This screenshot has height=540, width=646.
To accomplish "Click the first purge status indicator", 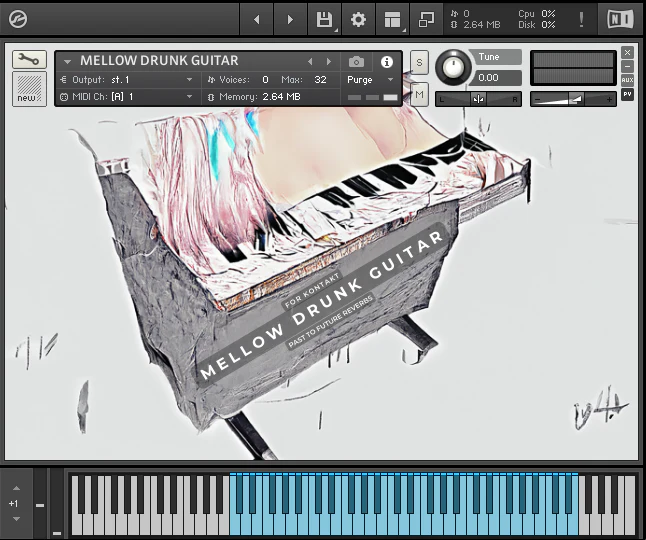I will pos(354,98).
